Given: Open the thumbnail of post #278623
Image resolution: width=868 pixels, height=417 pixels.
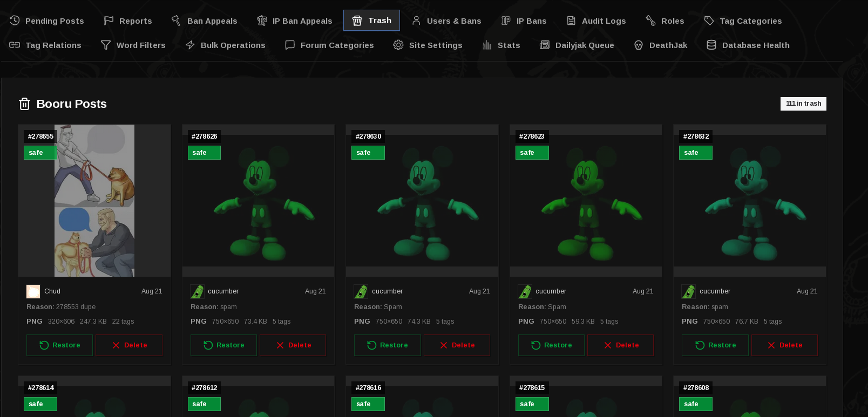Looking at the screenshot, I should (586, 201).
